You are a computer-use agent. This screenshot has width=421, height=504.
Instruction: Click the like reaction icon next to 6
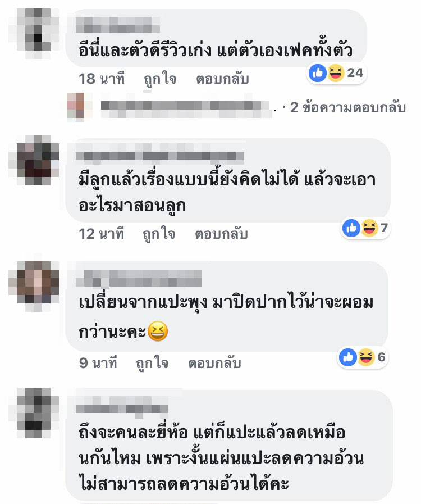[348, 357]
